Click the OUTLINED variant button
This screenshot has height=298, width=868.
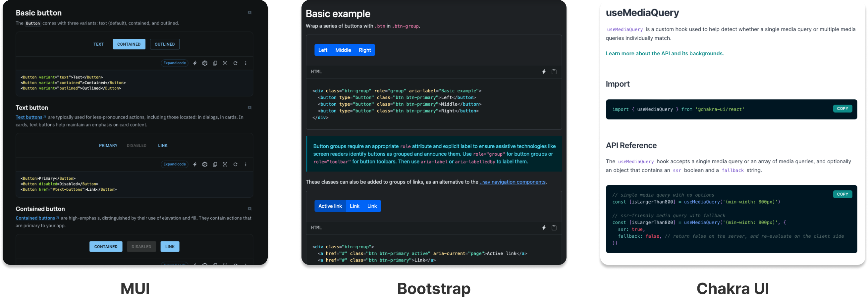(x=165, y=44)
